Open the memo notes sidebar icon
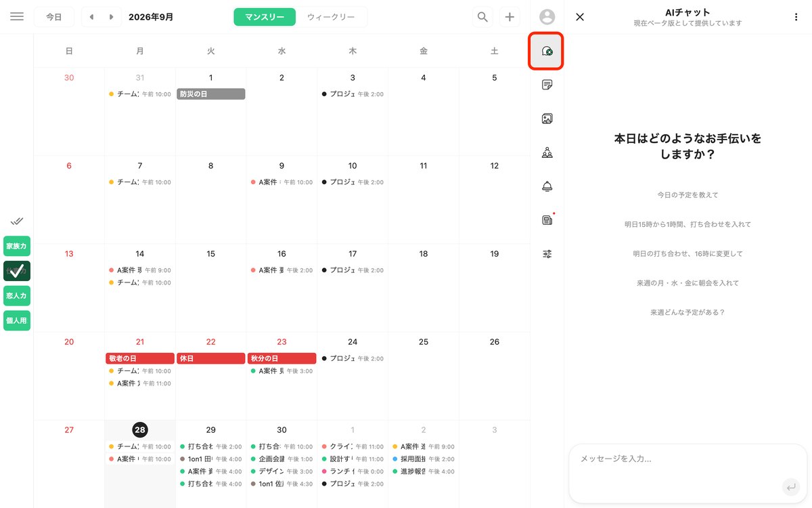Screen dimensions: 812x508 (x=547, y=85)
